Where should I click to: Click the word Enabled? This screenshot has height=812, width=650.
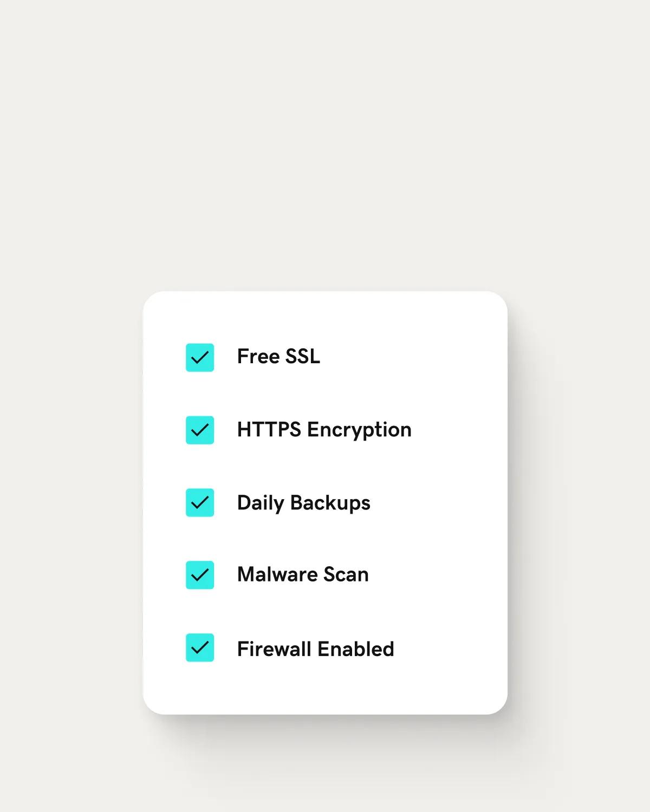tap(355, 649)
